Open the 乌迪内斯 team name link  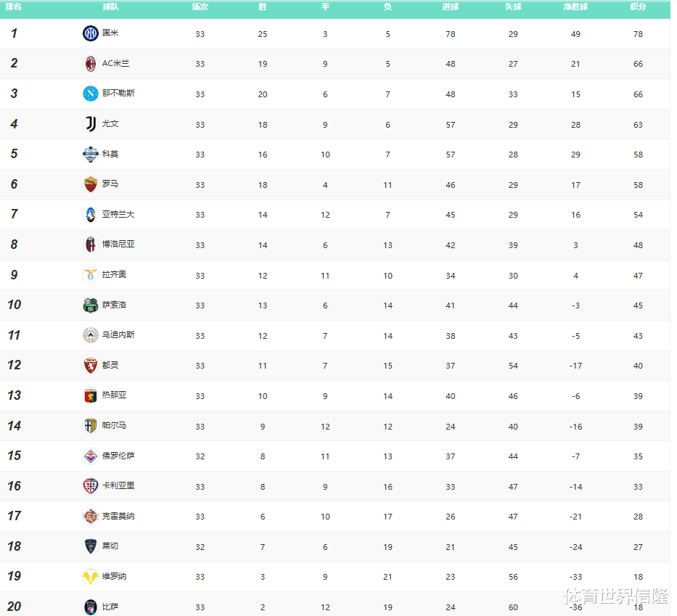[x=118, y=335]
